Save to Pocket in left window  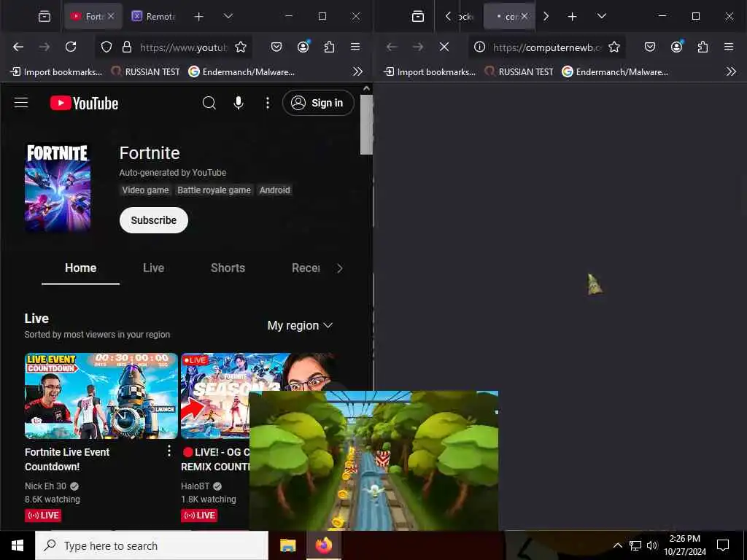276,47
